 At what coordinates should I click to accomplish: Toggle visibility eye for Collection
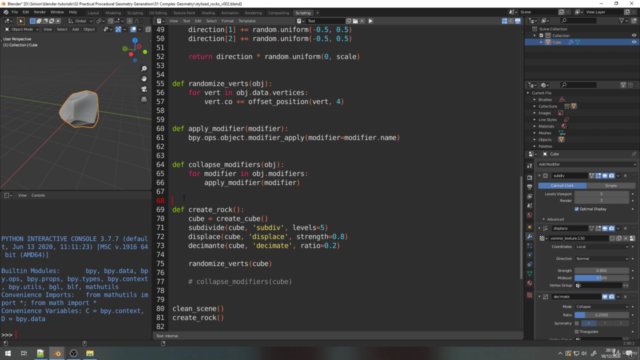tap(634, 36)
